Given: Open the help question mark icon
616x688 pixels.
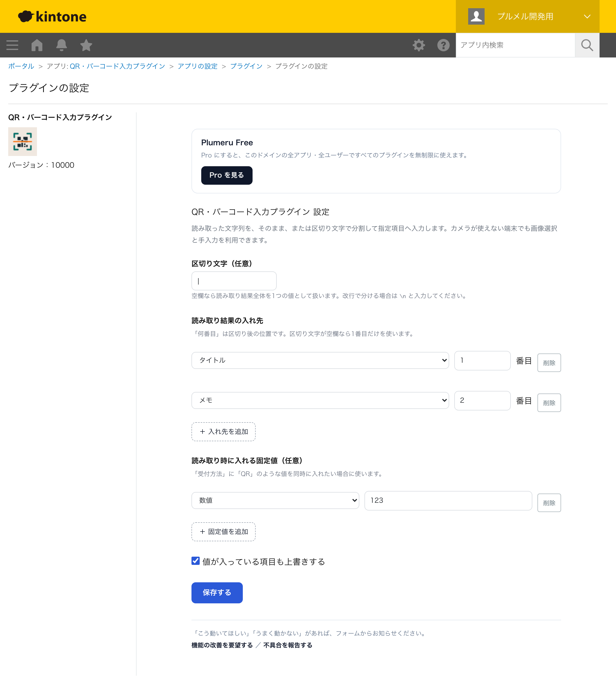Looking at the screenshot, I should pyautogui.click(x=443, y=45).
